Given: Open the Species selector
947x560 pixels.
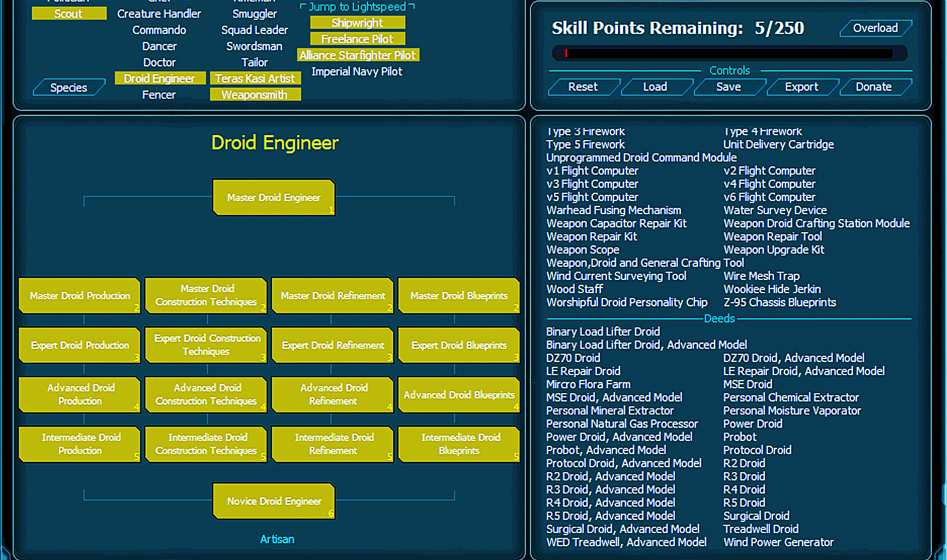Looking at the screenshot, I should (69, 88).
